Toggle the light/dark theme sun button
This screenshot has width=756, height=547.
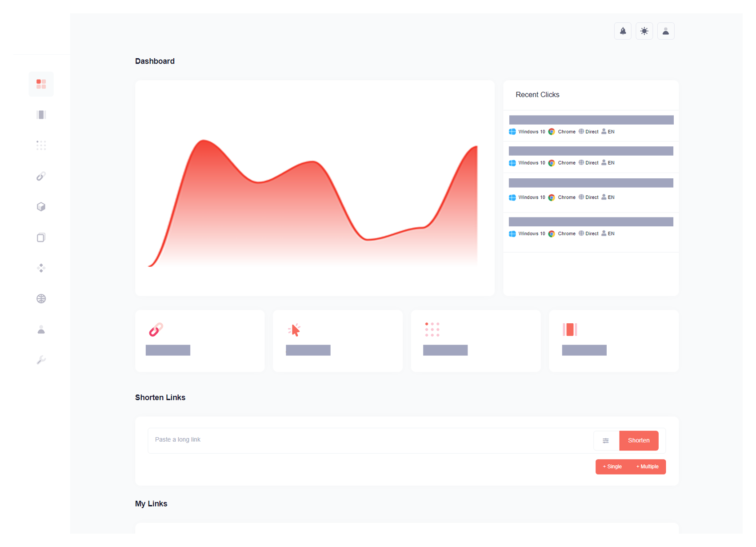pos(644,31)
